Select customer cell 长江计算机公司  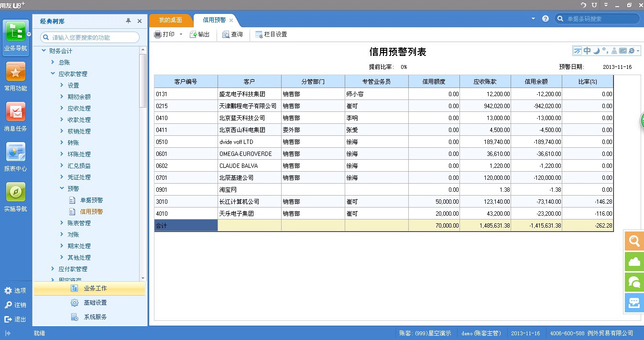click(250, 202)
